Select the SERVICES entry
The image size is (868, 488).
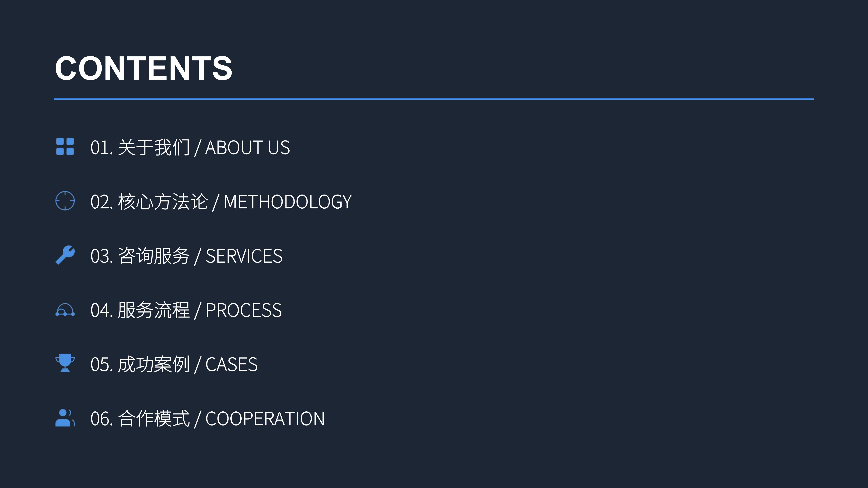click(x=244, y=256)
